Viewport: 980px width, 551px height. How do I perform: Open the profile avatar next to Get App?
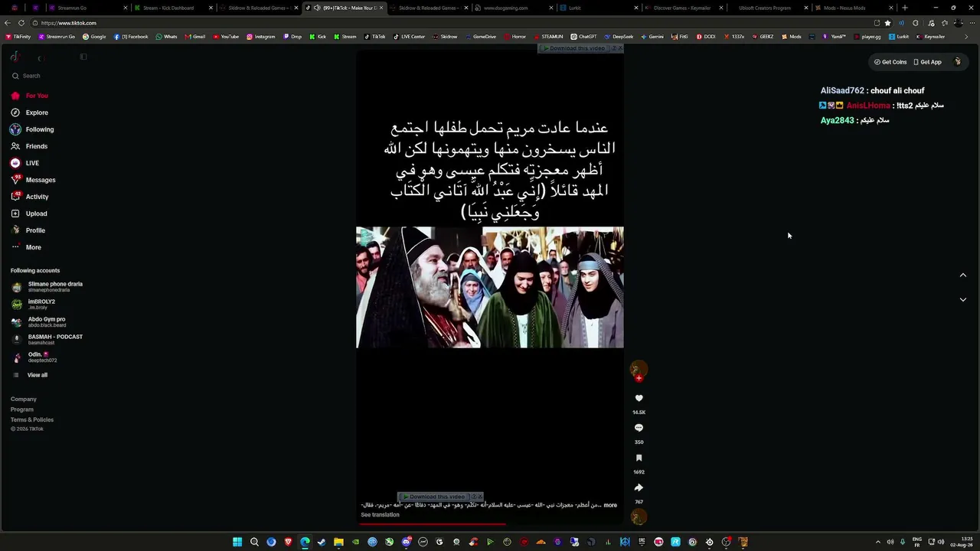click(x=957, y=62)
